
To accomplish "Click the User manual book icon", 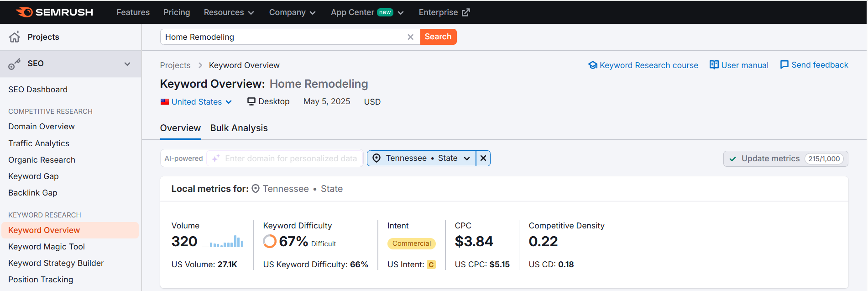I will coord(714,65).
